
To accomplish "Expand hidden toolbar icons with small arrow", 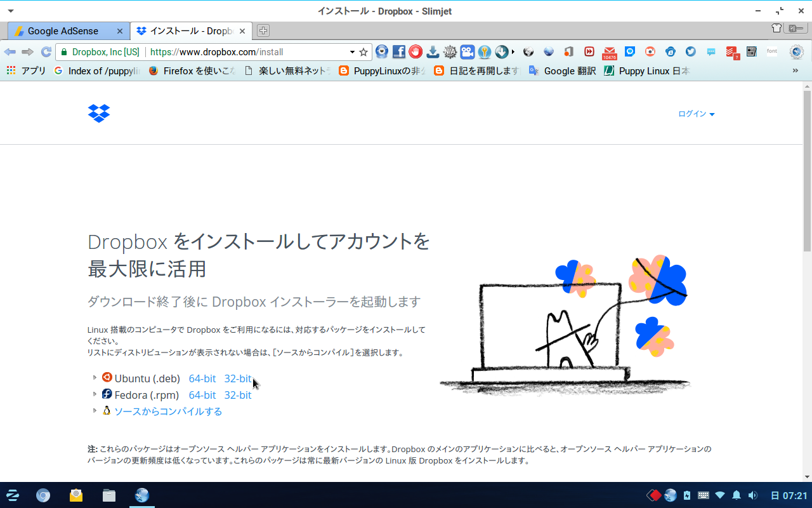I will point(513,52).
